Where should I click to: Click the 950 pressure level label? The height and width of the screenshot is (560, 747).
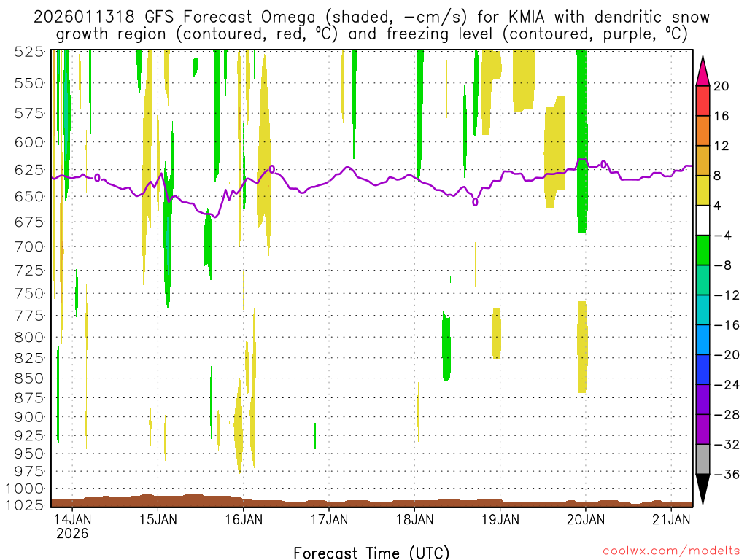[29, 454]
